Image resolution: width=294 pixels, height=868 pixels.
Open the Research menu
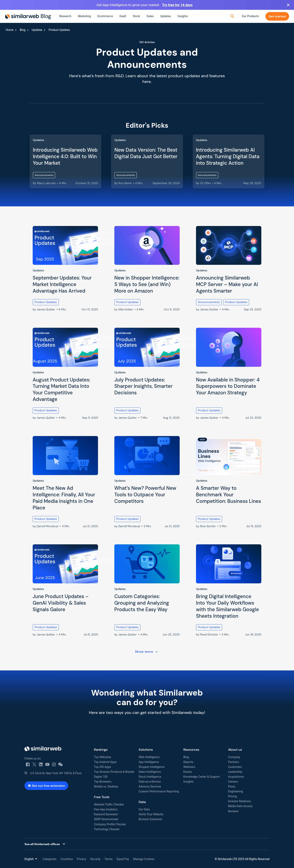pos(65,16)
